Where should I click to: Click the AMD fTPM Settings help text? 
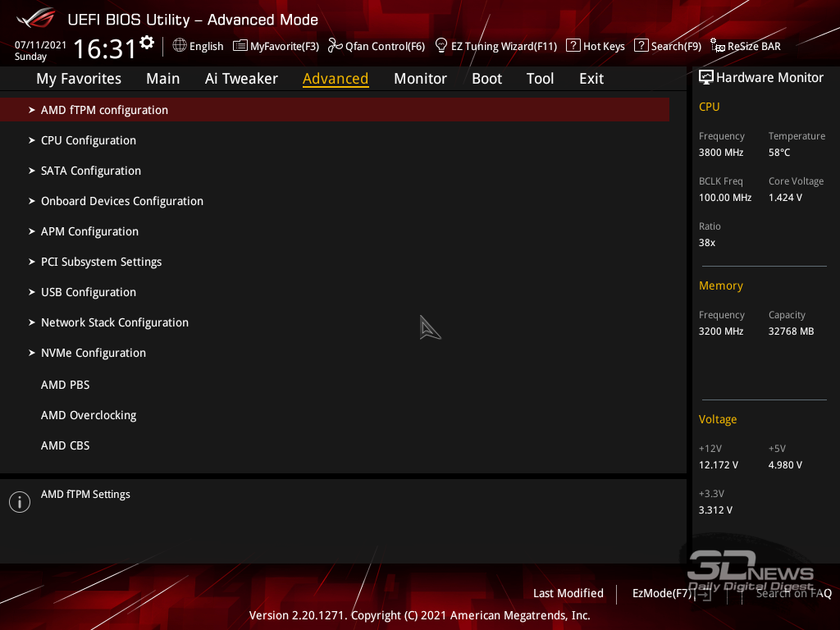tap(85, 495)
